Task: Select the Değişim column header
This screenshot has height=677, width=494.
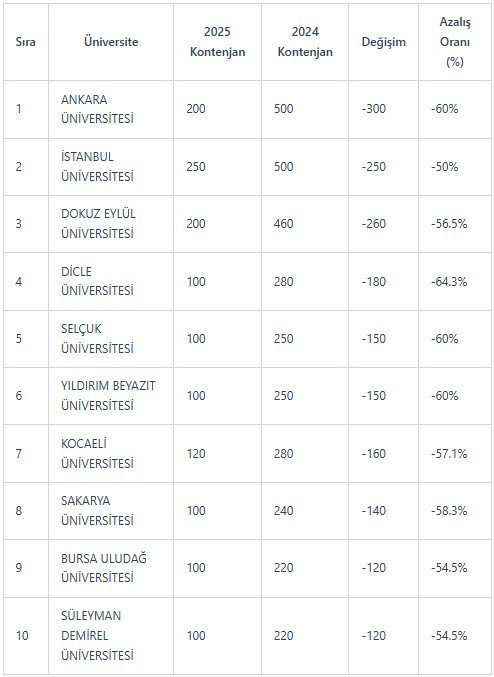Action: tap(383, 42)
